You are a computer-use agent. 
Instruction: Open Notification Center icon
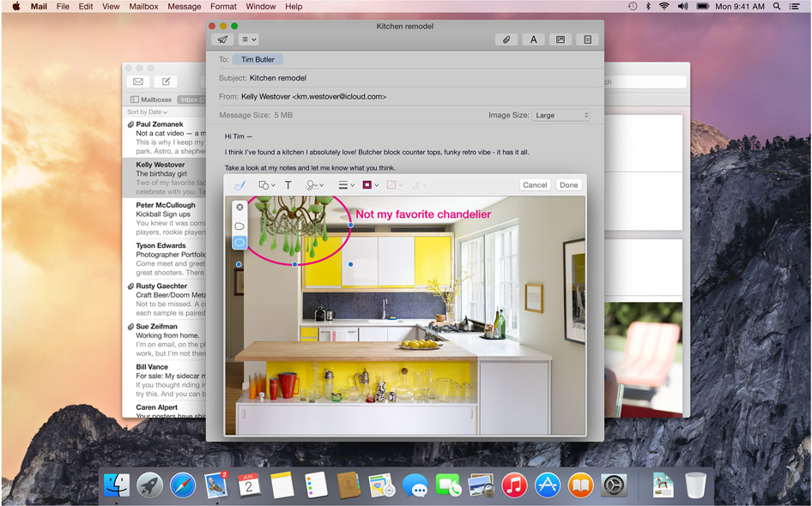[x=794, y=6]
